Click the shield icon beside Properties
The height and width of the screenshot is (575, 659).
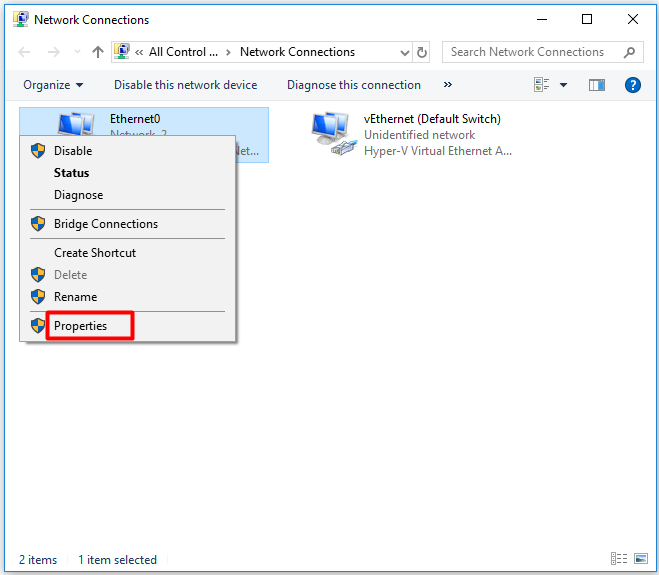(x=38, y=326)
